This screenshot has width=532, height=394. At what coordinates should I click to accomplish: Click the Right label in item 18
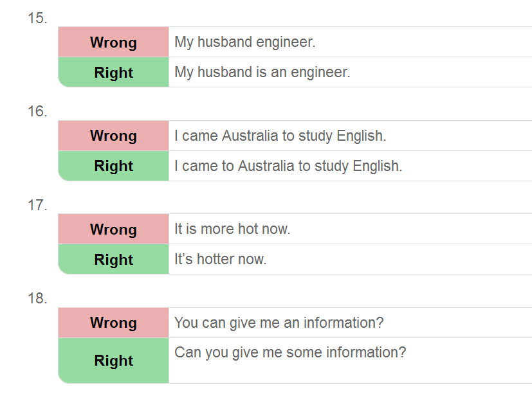[113, 361]
